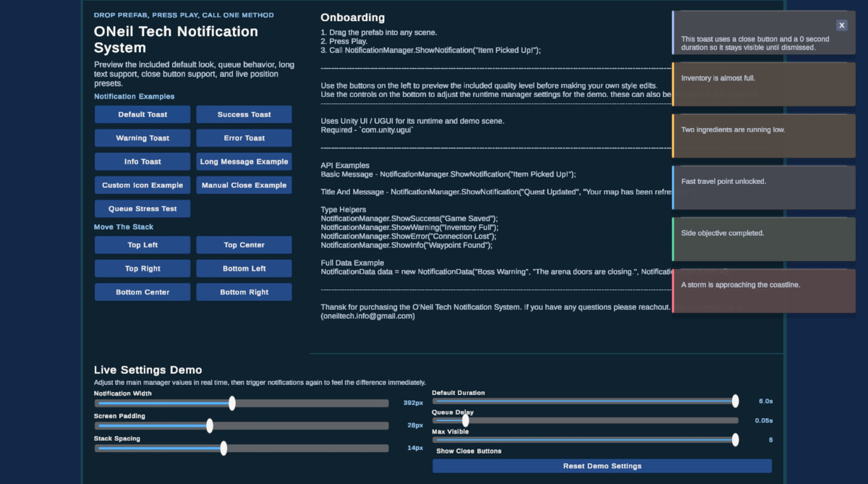
Task: Click the storm approaching coastline toast
Action: (764, 291)
